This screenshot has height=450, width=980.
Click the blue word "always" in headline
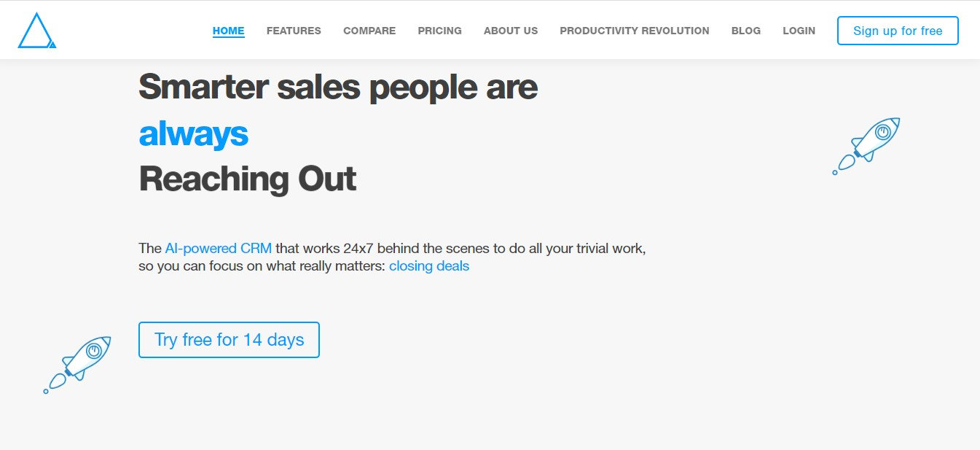point(194,133)
